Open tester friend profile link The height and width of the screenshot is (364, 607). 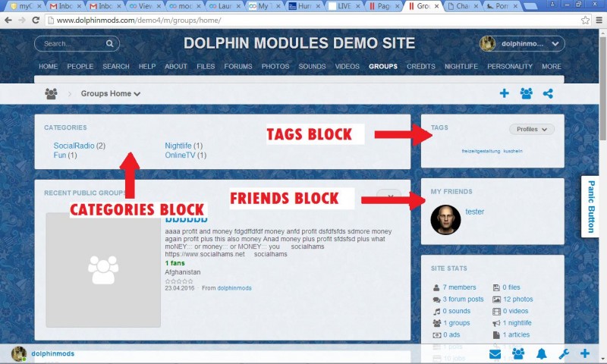(x=475, y=212)
